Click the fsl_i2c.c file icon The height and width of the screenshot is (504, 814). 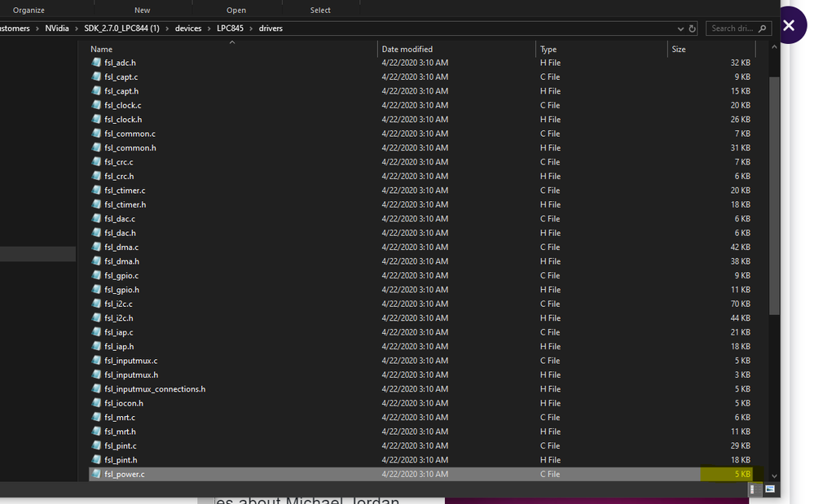(96, 304)
